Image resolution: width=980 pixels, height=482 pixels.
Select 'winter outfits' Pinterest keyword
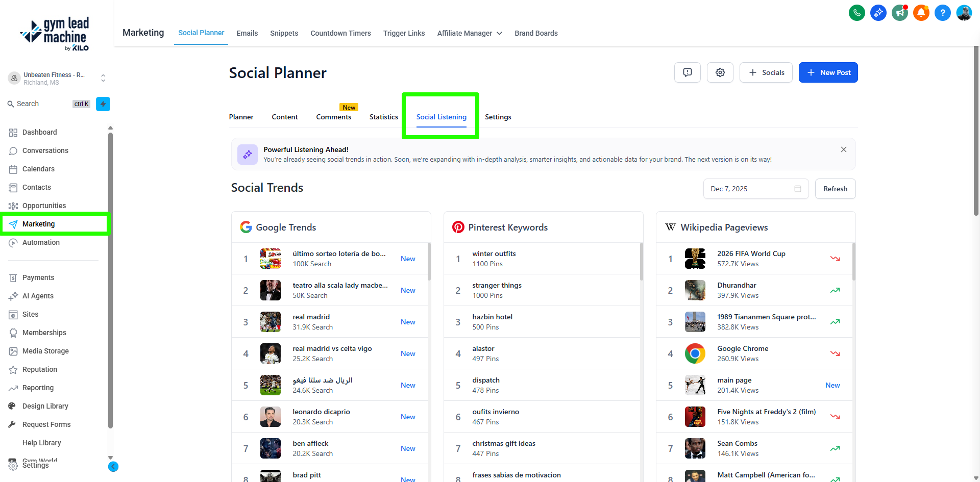542,259
